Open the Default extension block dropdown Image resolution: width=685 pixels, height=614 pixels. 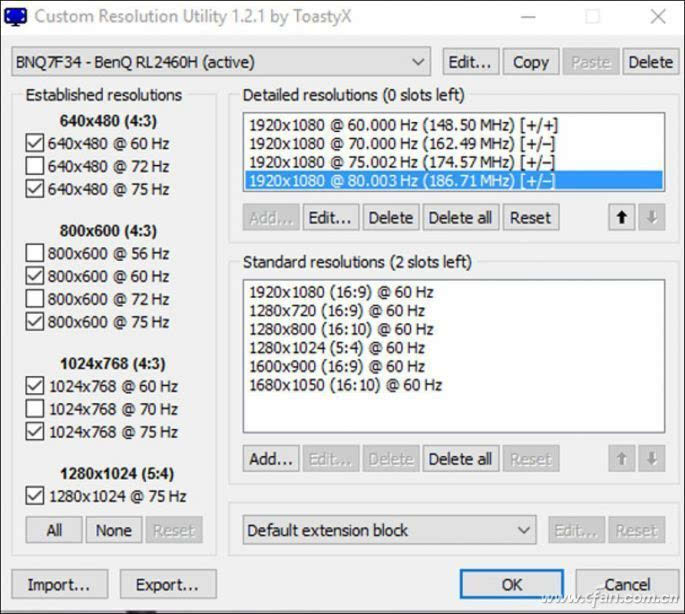pyautogui.click(x=389, y=530)
